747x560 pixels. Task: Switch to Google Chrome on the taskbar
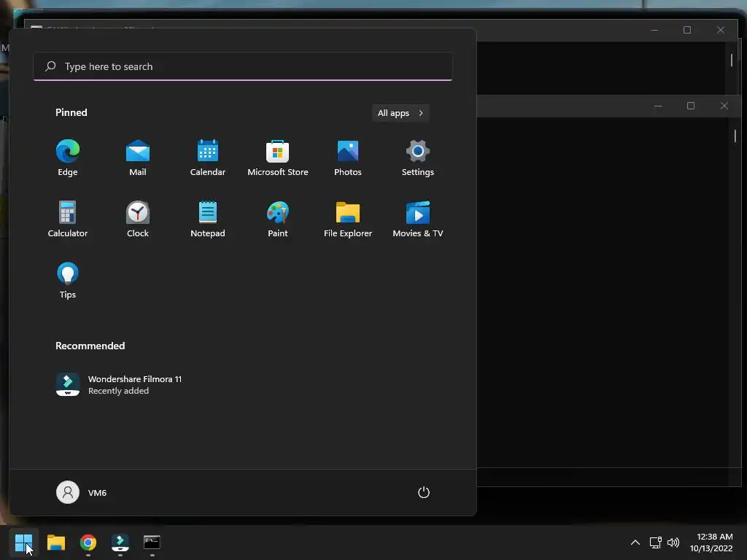pos(88,542)
